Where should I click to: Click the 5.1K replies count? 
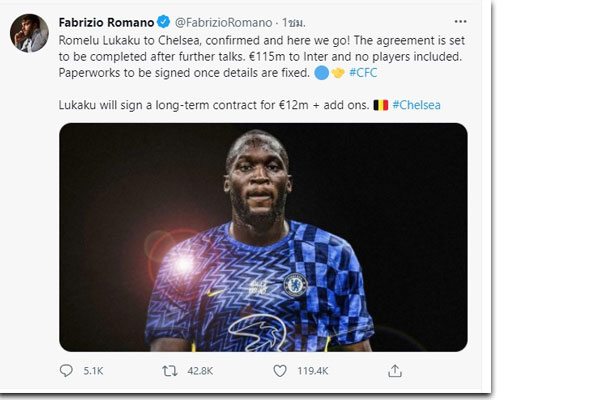click(x=93, y=371)
